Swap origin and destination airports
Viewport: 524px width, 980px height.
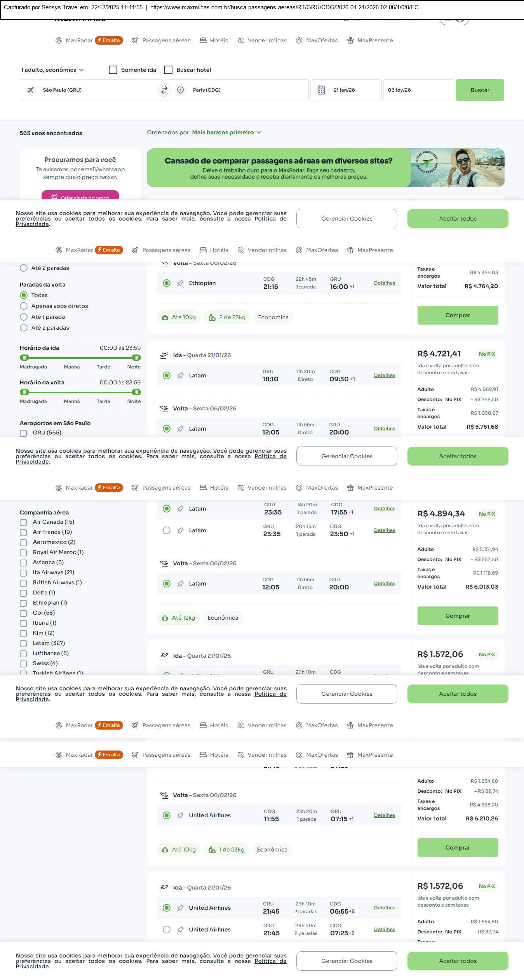164,90
